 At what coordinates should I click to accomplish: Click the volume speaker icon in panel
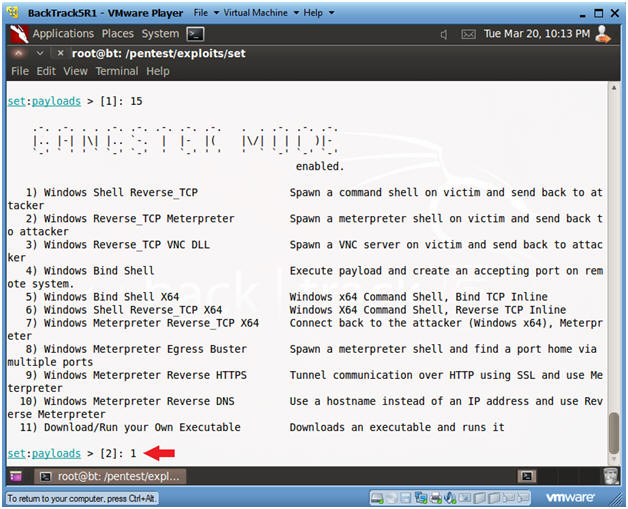click(x=444, y=34)
